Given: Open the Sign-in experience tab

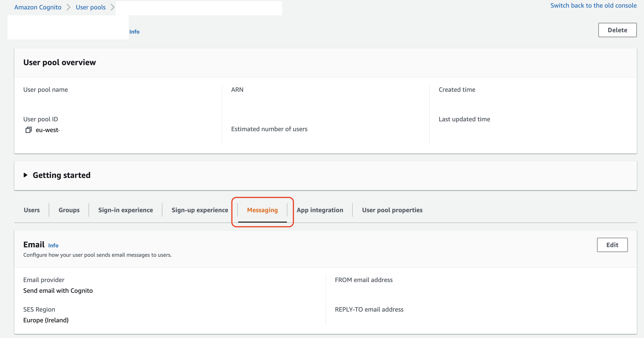Looking at the screenshot, I should tap(125, 210).
